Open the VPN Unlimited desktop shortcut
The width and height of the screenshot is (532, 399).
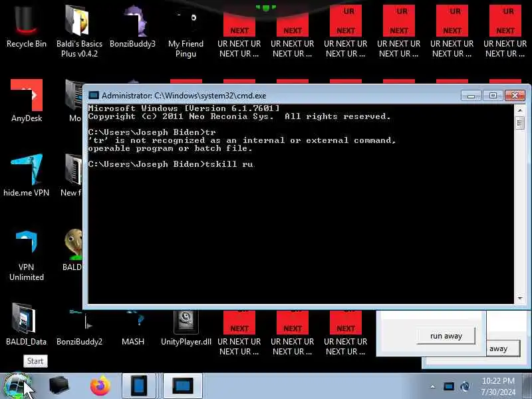pyautogui.click(x=26, y=255)
